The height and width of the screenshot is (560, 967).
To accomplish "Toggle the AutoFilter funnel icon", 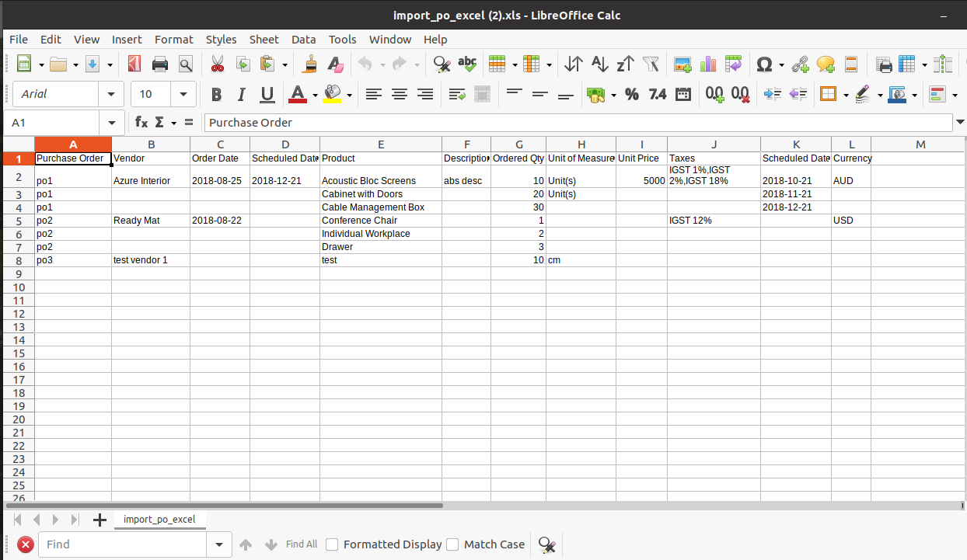I will tap(651, 64).
